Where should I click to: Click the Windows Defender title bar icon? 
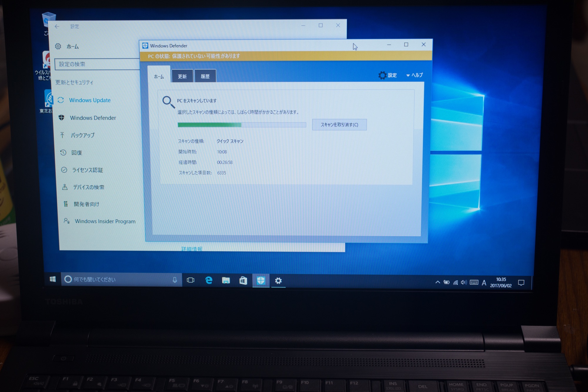(x=145, y=46)
